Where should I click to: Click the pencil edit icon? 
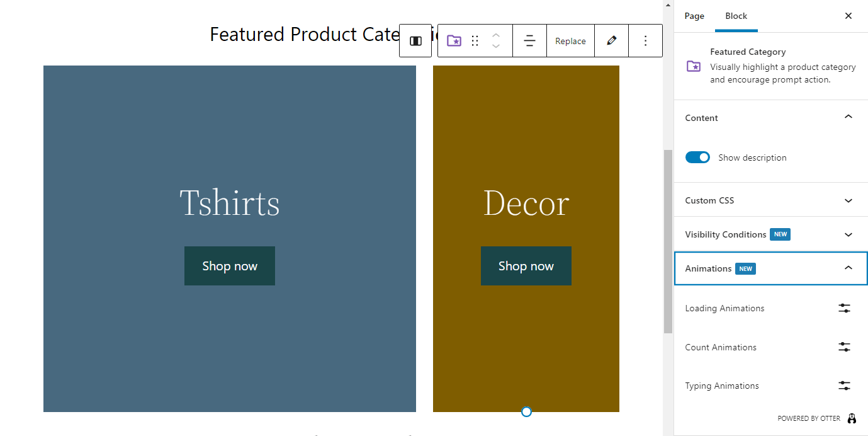click(x=611, y=40)
